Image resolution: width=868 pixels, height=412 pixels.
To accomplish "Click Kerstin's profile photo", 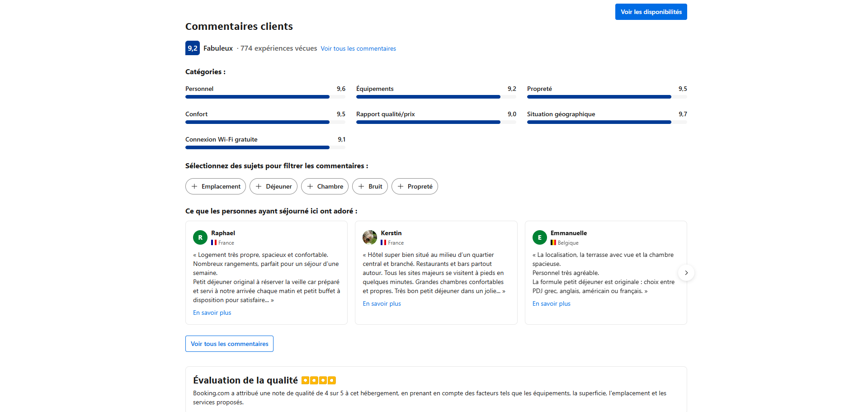I will (x=370, y=237).
